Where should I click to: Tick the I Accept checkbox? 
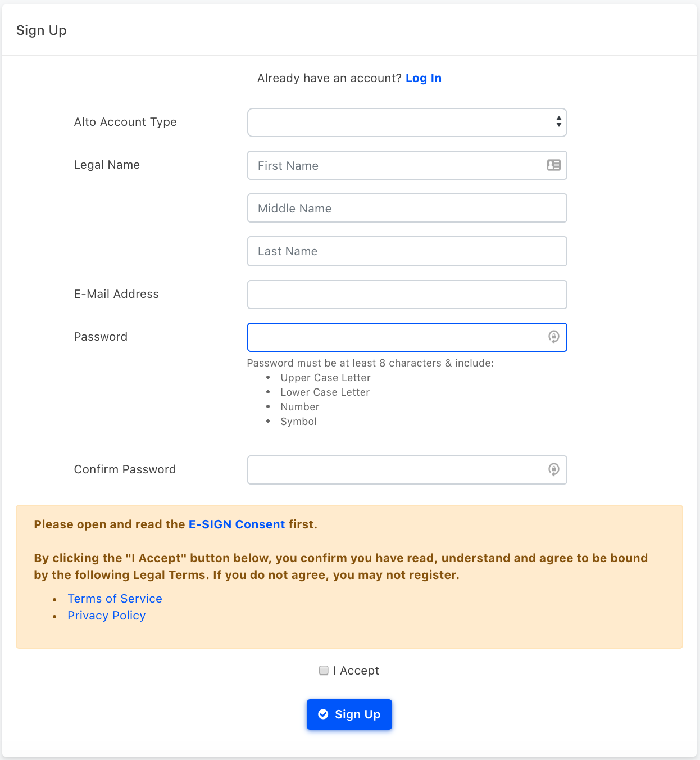(324, 670)
